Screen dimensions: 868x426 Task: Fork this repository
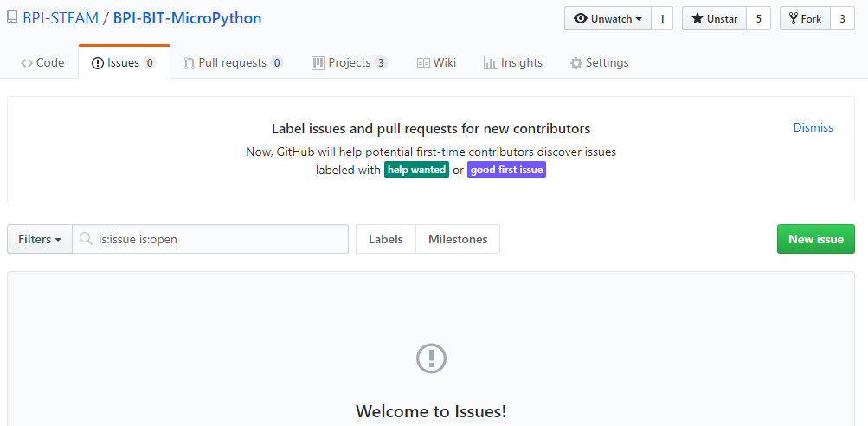pyautogui.click(x=805, y=18)
